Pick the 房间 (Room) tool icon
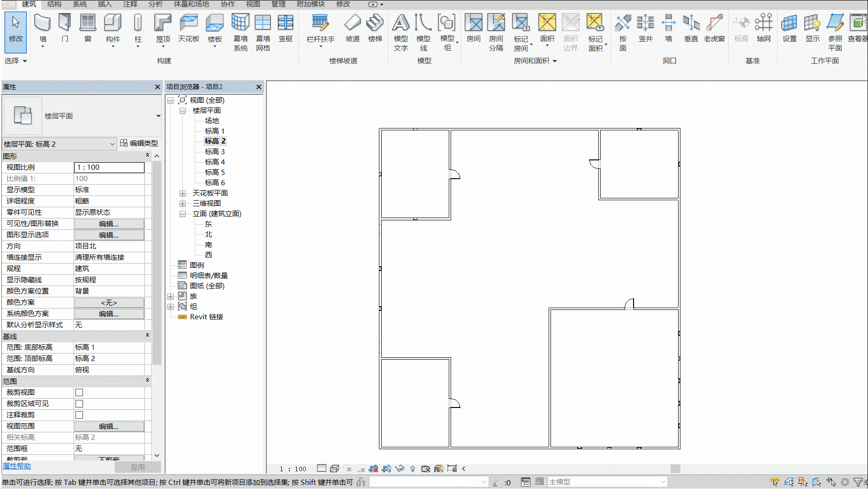 (x=474, y=23)
